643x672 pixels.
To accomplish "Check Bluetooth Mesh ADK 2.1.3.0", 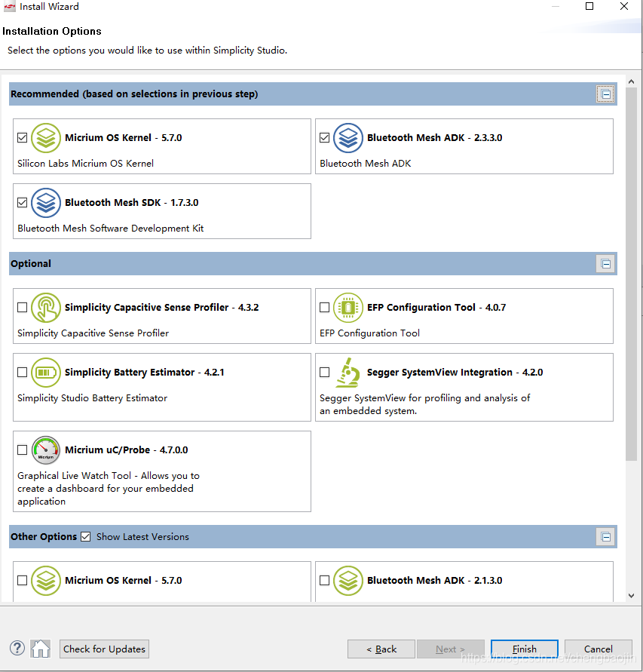I will [x=325, y=580].
